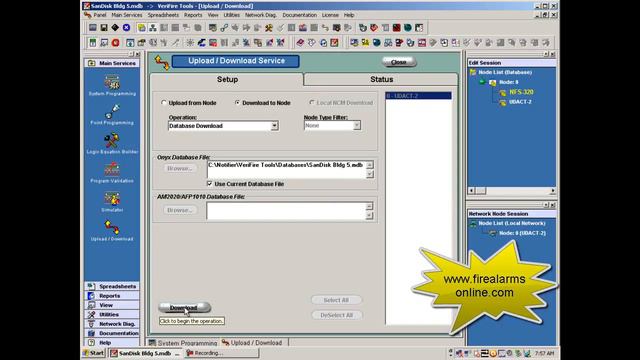
Task: Click the red stop sign toolbar icon
Action: coord(116,42)
